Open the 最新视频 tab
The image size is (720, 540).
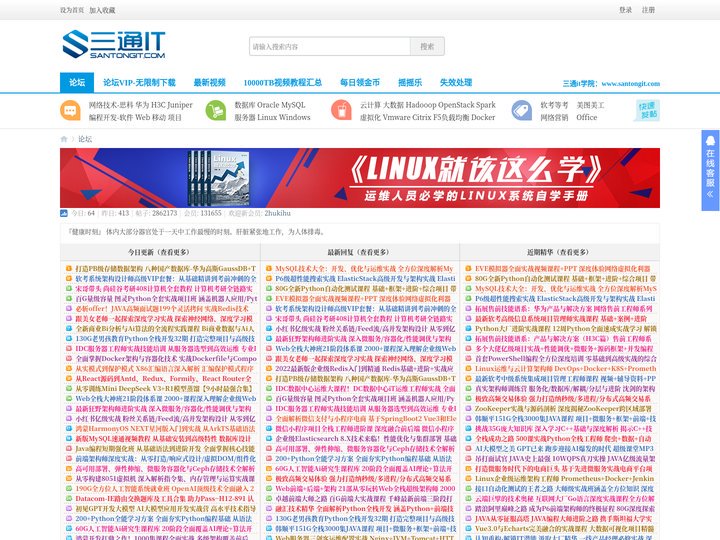(x=209, y=83)
